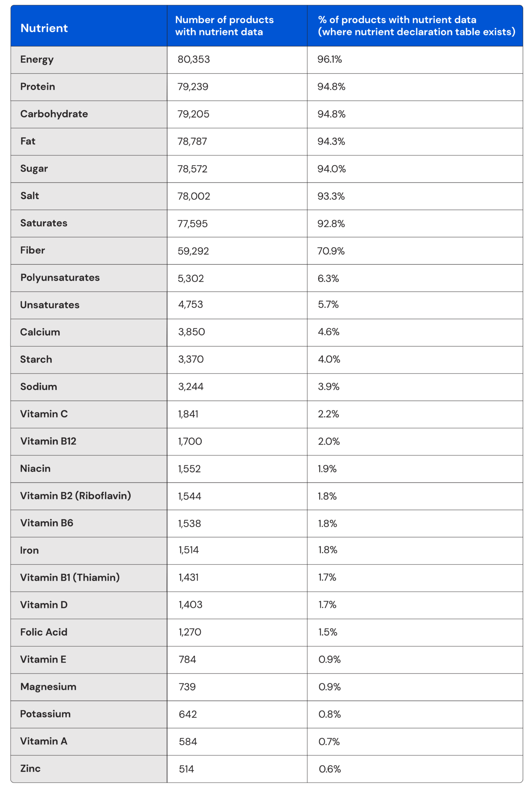Select the 'Number of products with nutrient data' header
The image size is (532, 802).
[224, 26]
